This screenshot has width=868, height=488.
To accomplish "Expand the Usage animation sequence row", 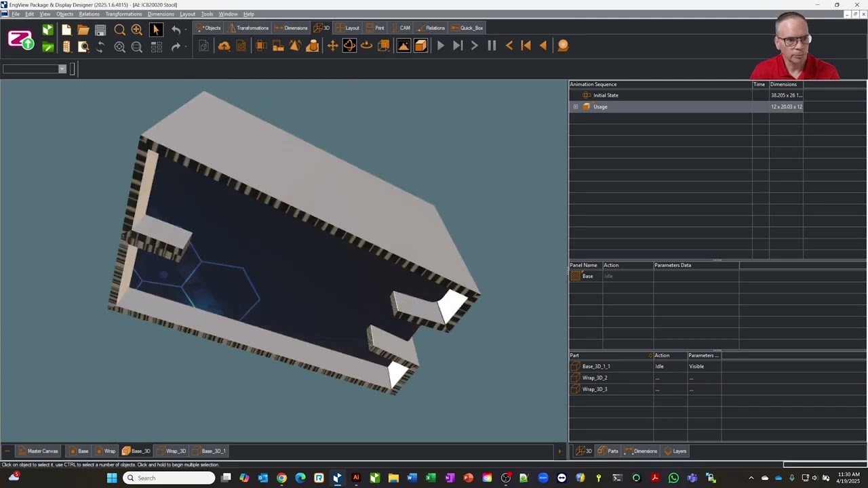I will click(x=576, y=107).
